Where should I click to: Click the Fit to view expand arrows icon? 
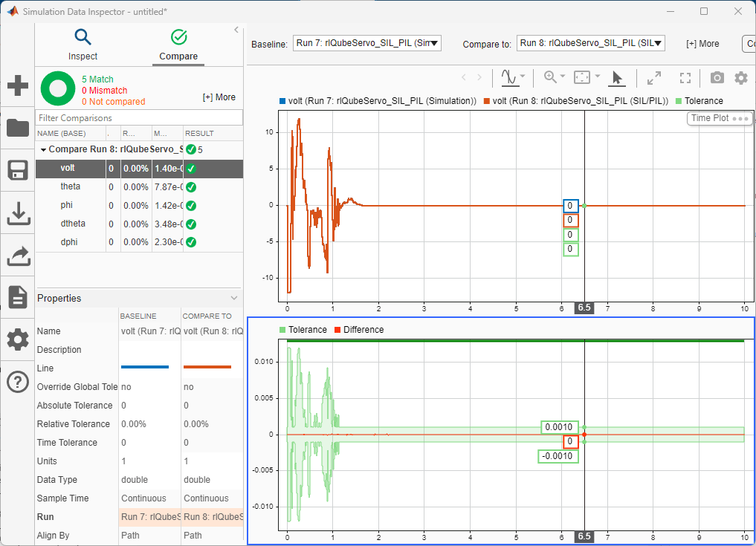click(654, 77)
